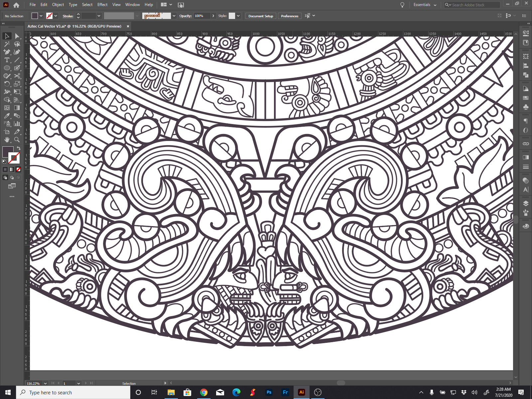The height and width of the screenshot is (399, 532).
Task: Open the Symbols panel club icon
Action: point(526,107)
